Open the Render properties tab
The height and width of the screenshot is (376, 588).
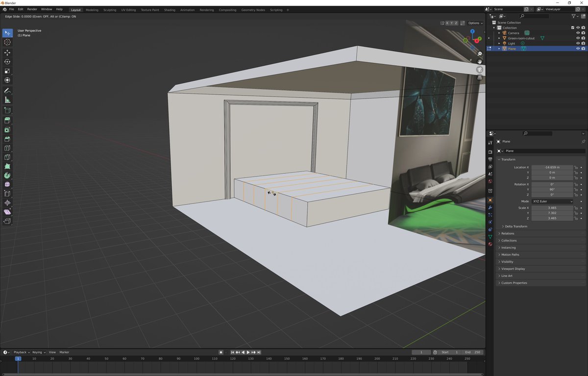(490, 152)
